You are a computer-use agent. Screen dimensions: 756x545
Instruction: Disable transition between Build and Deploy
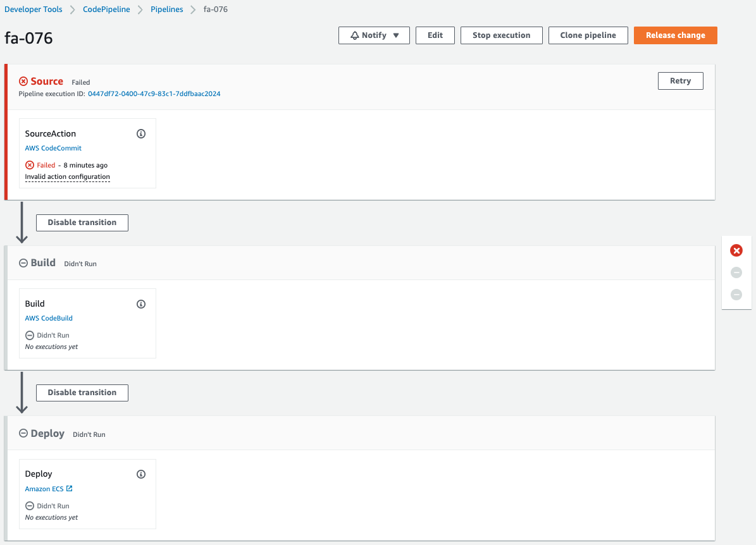(82, 393)
